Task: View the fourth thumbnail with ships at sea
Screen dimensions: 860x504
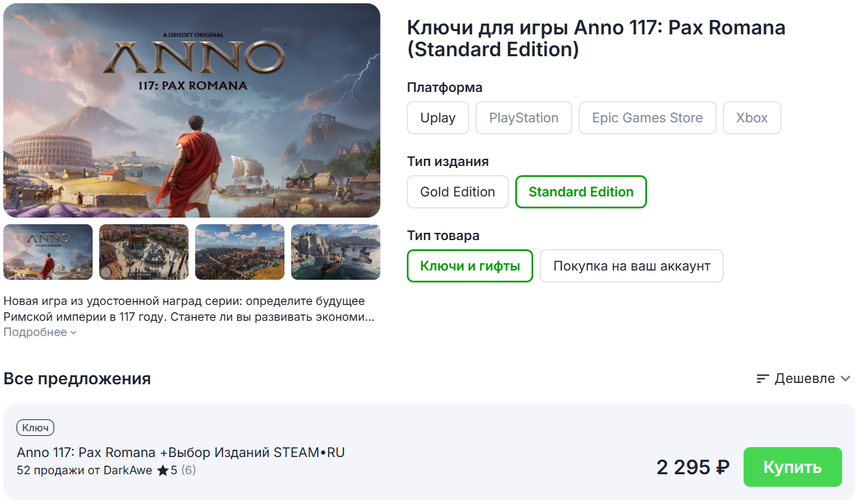Action: (335, 252)
